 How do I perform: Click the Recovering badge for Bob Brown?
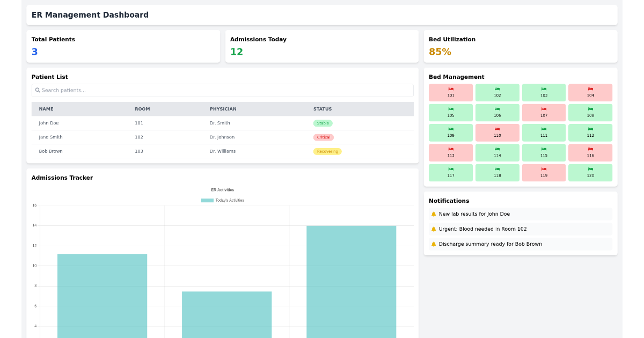click(x=327, y=151)
